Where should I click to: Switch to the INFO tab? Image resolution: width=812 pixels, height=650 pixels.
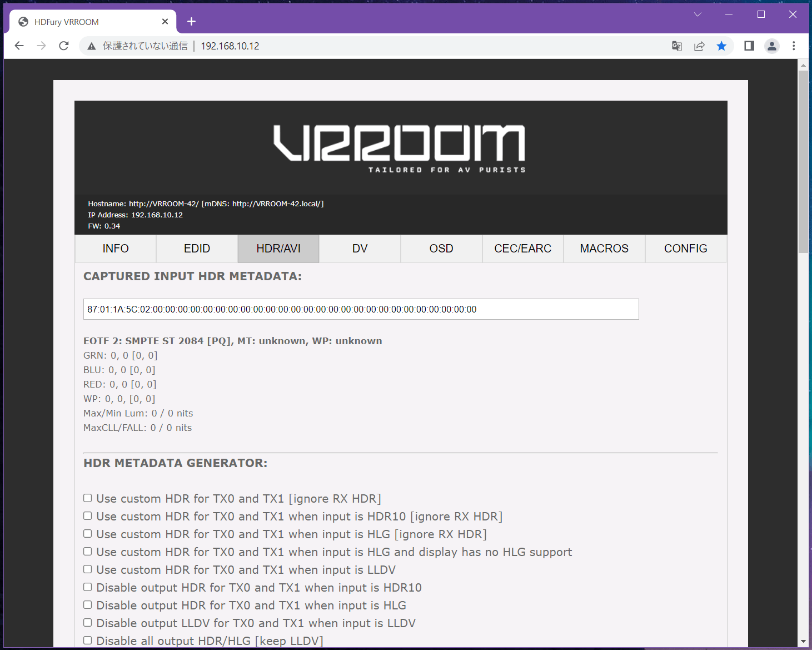click(x=116, y=249)
